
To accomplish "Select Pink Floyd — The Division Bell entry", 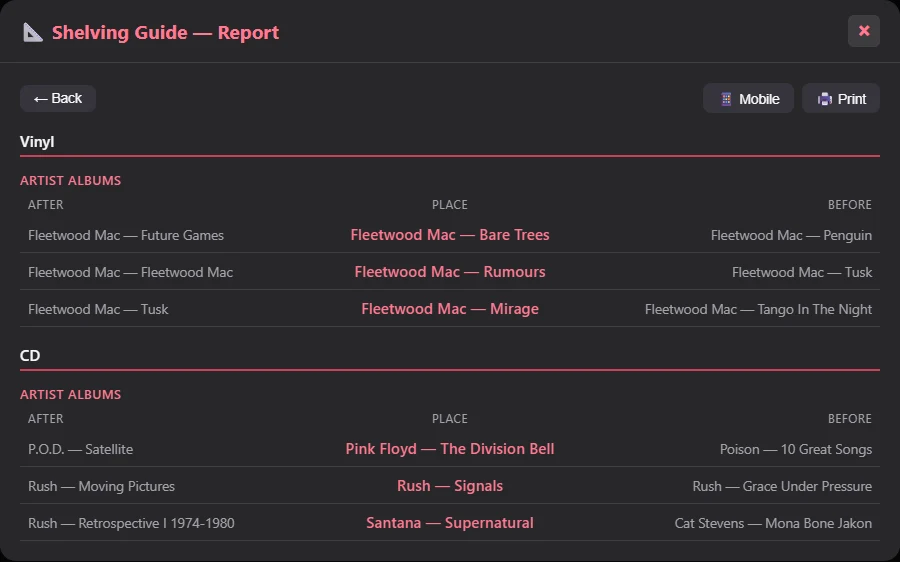I will (450, 449).
